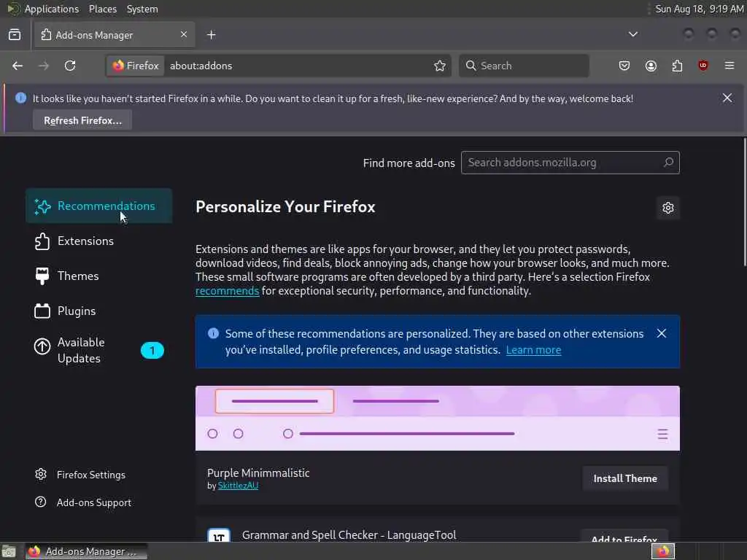Click the Available Updates badge count
Screen dimensions: 747x560
click(x=152, y=351)
